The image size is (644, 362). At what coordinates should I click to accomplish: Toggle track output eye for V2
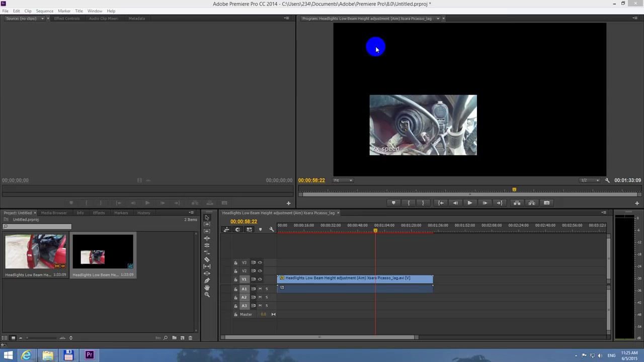[260, 271]
